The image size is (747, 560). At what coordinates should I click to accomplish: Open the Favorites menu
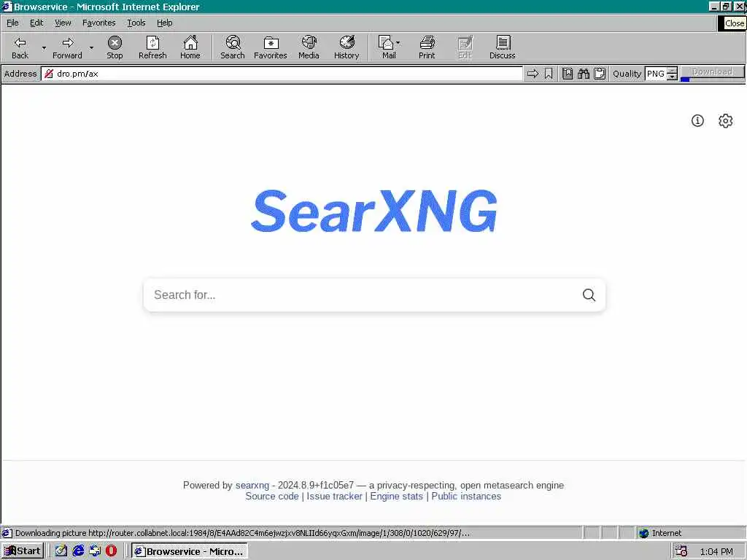click(x=98, y=23)
